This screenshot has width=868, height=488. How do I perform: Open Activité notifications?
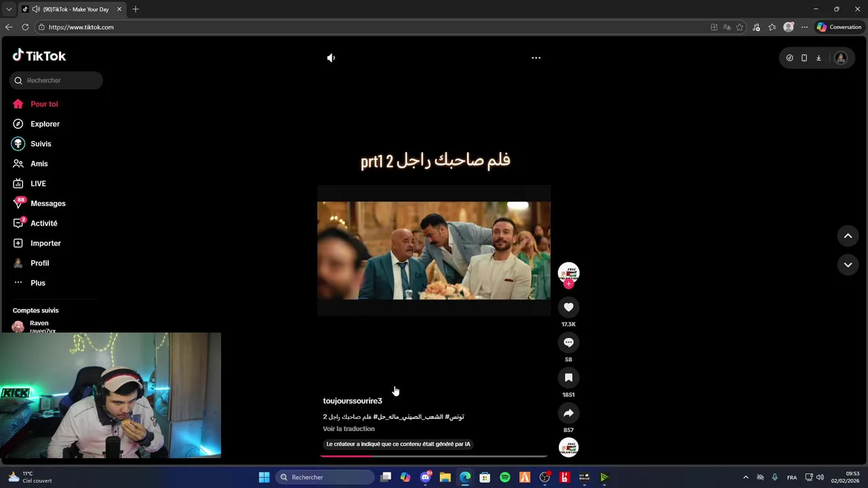tap(43, 223)
